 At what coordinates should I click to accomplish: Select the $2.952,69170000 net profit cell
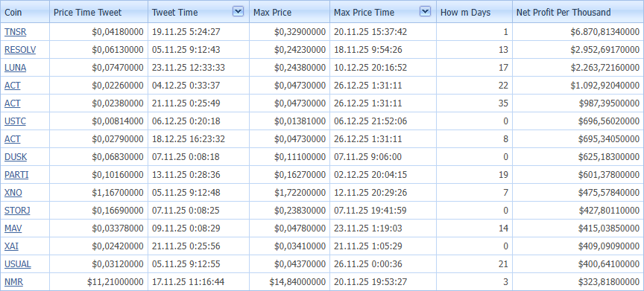tap(578, 50)
